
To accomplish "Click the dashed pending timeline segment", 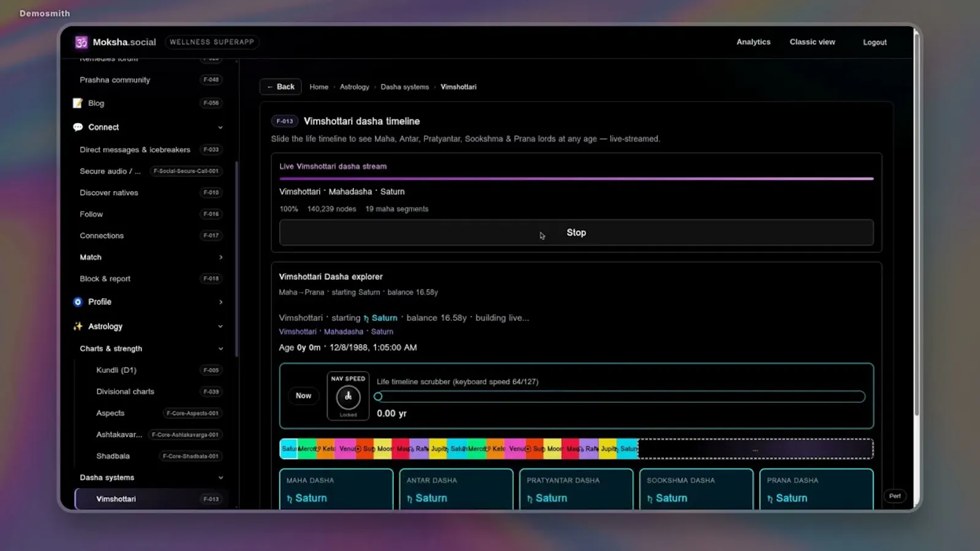I will pos(755,449).
